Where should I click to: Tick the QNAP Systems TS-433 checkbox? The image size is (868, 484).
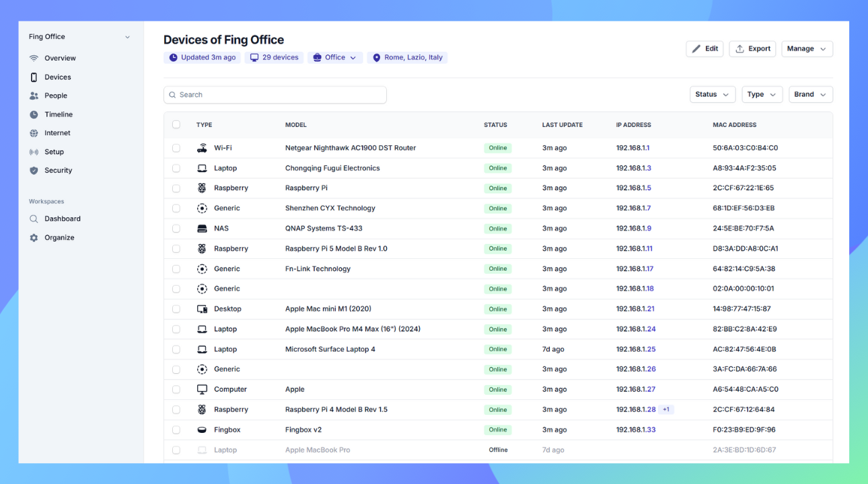pyautogui.click(x=176, y=229)
